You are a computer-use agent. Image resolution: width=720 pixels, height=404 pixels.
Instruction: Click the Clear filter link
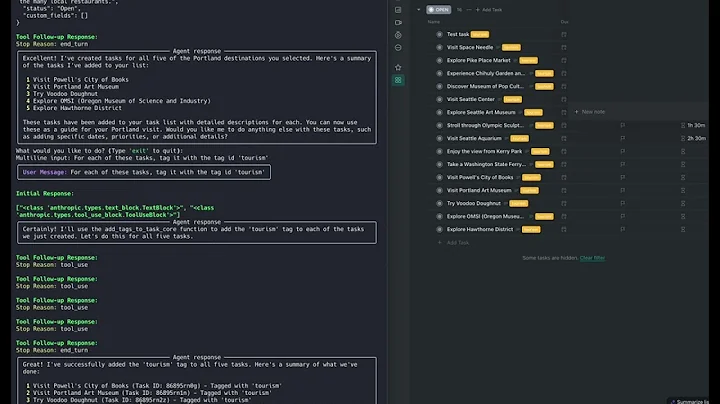(x=592, y=258)
